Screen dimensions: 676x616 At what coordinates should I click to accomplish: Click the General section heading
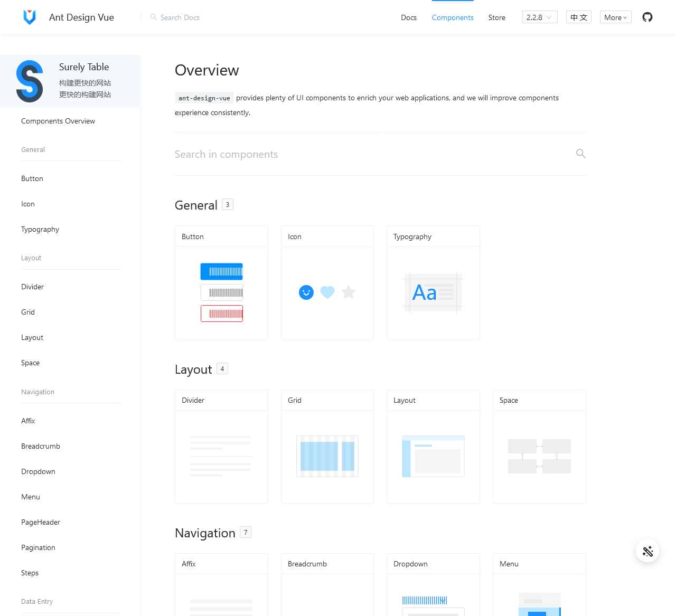tap(196, 205)
